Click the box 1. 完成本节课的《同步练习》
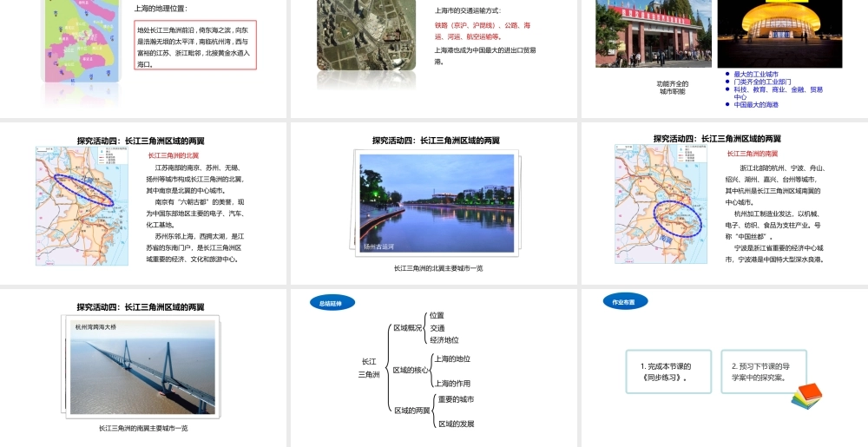This screenshot has height=447, width=868. (668, 371)
